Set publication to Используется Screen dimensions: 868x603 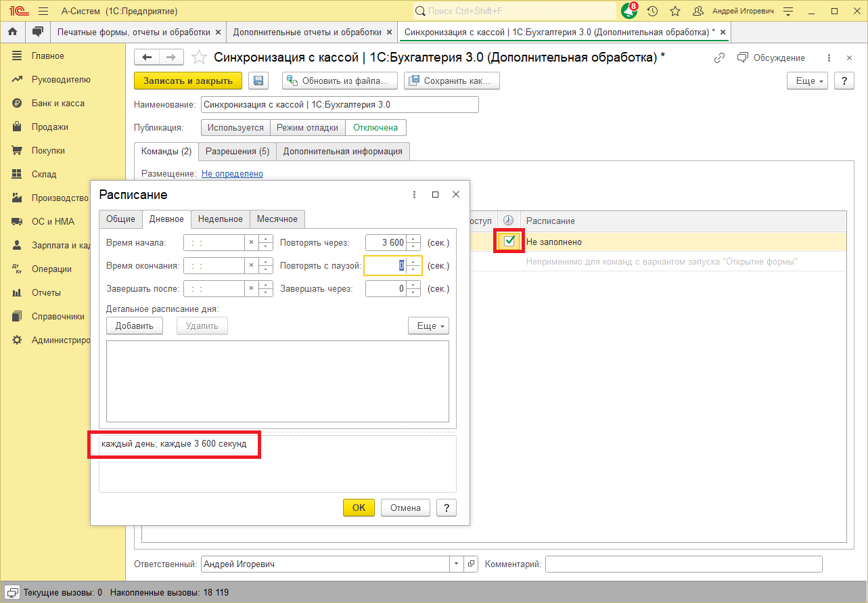(235, 127)
